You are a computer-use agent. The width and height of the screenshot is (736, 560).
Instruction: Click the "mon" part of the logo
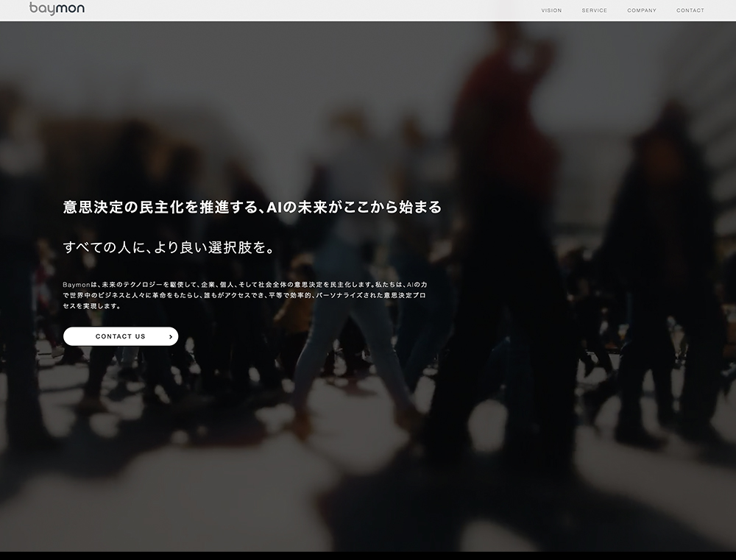71,9
